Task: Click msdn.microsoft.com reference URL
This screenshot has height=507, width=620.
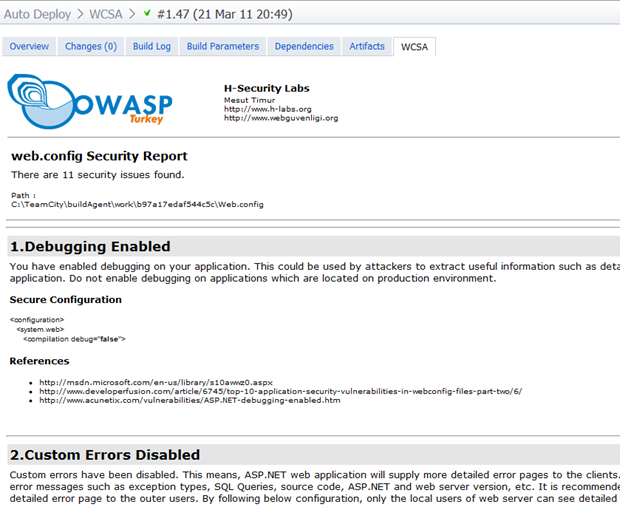Action: pos(156,382)
